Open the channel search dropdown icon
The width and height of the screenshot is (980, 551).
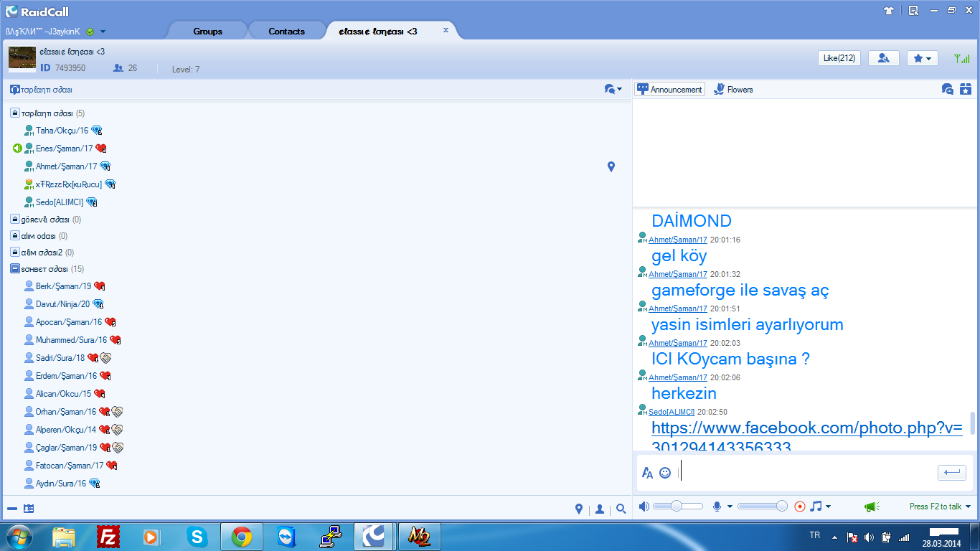coord(613,89)
